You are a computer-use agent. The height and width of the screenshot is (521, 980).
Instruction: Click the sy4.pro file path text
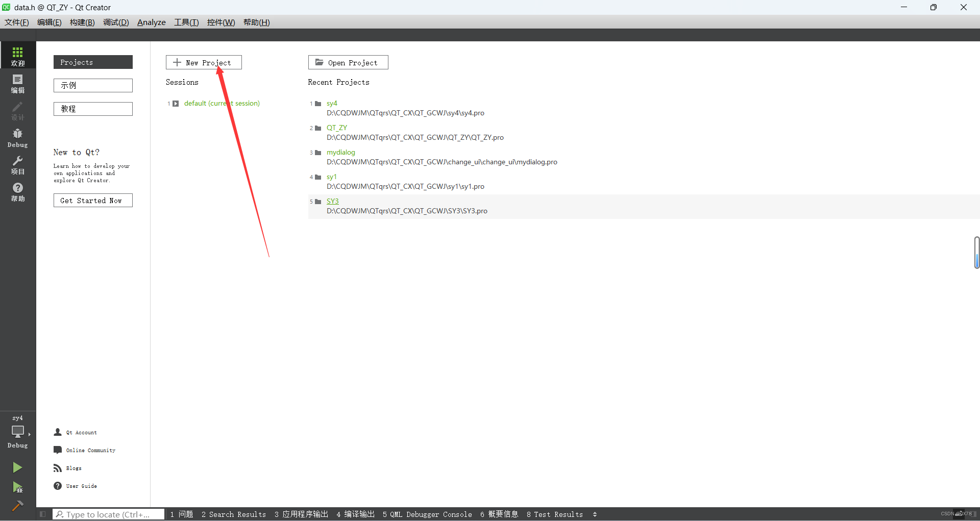click(406, 113)
